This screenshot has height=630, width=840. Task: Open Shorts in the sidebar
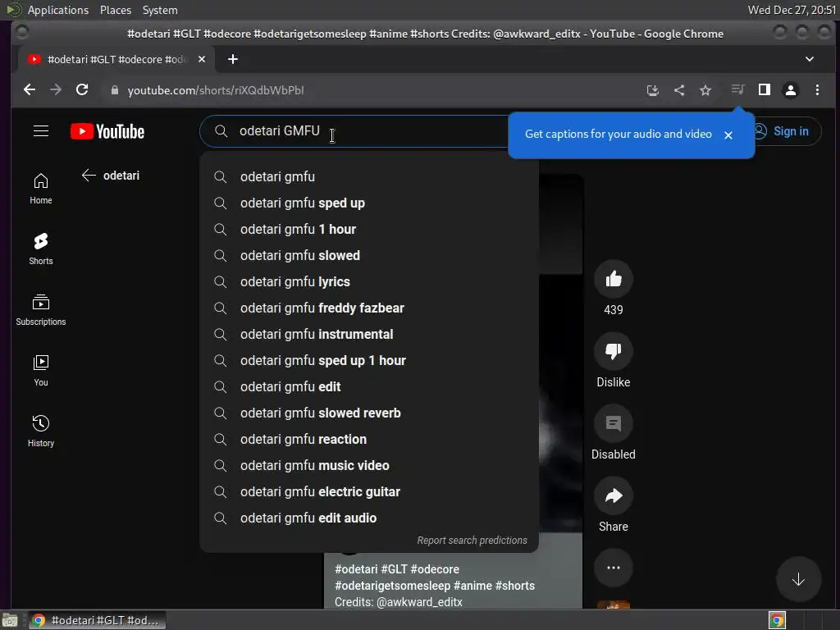click(x=41, y=249)
